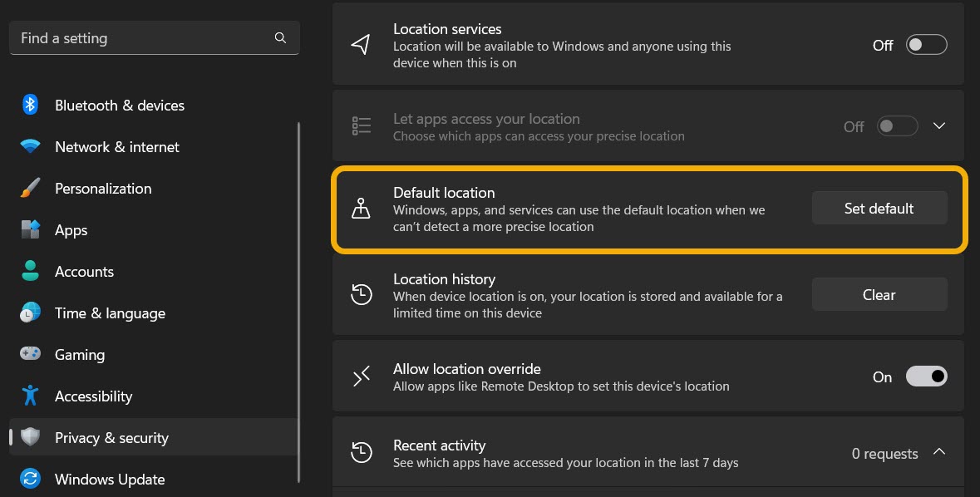Click the search magnifier in Find a setting
Screen dimensions: 980x497
point(280,37)
